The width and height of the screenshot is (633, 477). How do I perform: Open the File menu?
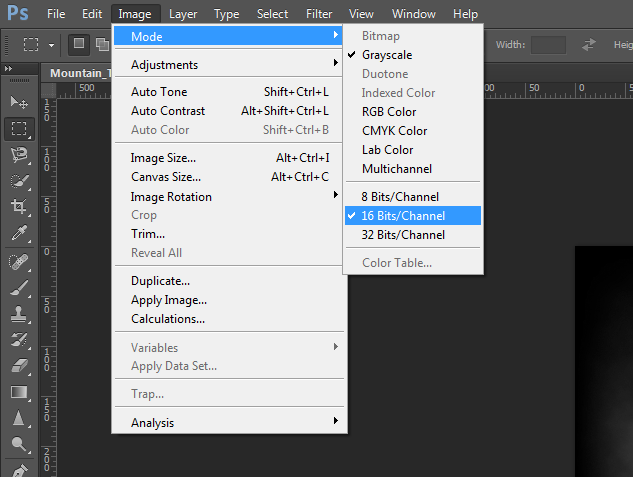click(56, 14)
